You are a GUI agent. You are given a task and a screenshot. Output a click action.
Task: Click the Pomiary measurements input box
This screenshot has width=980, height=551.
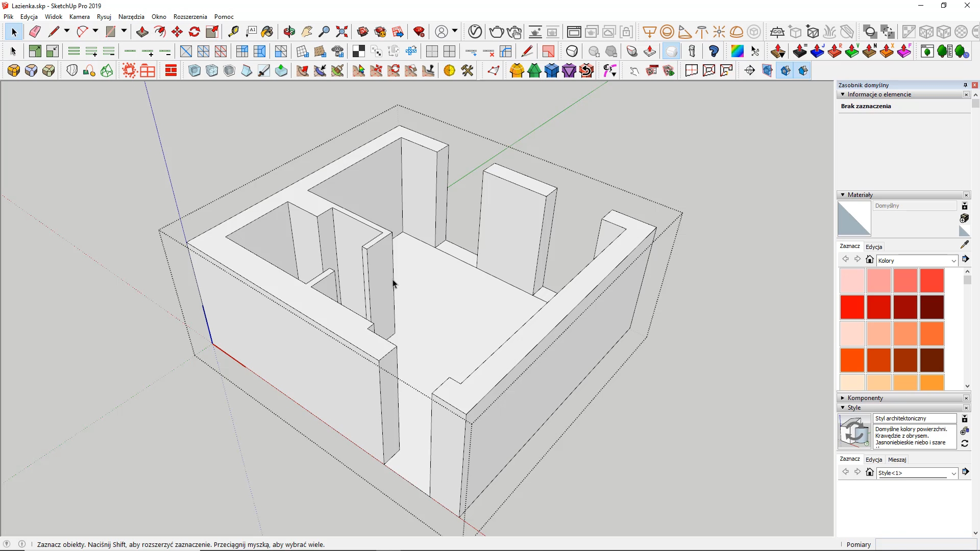click(x=926, y=544)
